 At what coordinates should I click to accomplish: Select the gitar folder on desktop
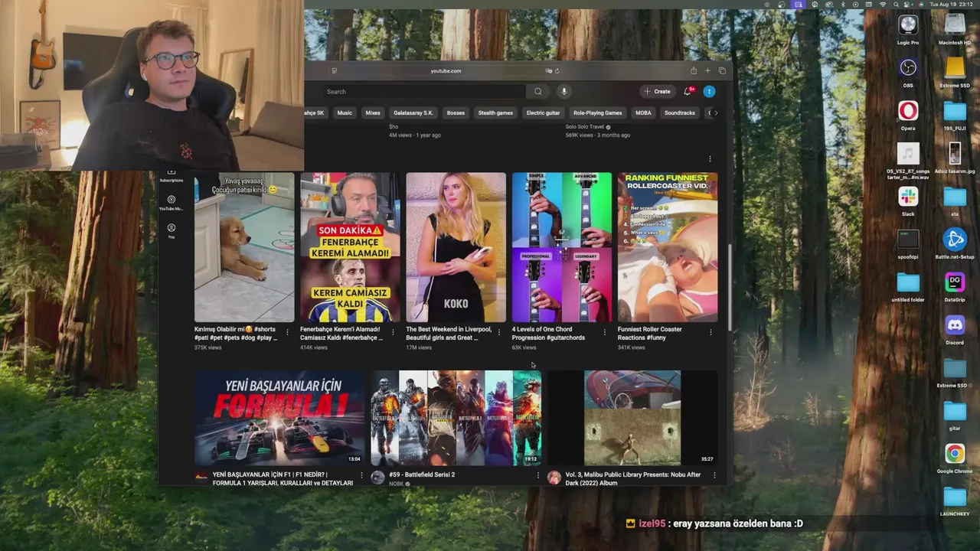pyautogui.click(x=955, y=416)
